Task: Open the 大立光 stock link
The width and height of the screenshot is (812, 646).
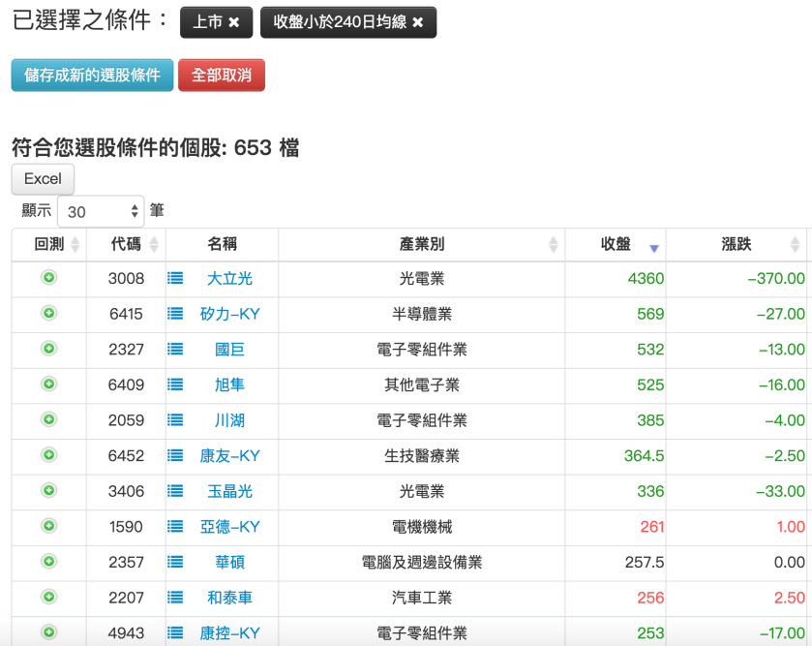Action: (x=229, y=278)
